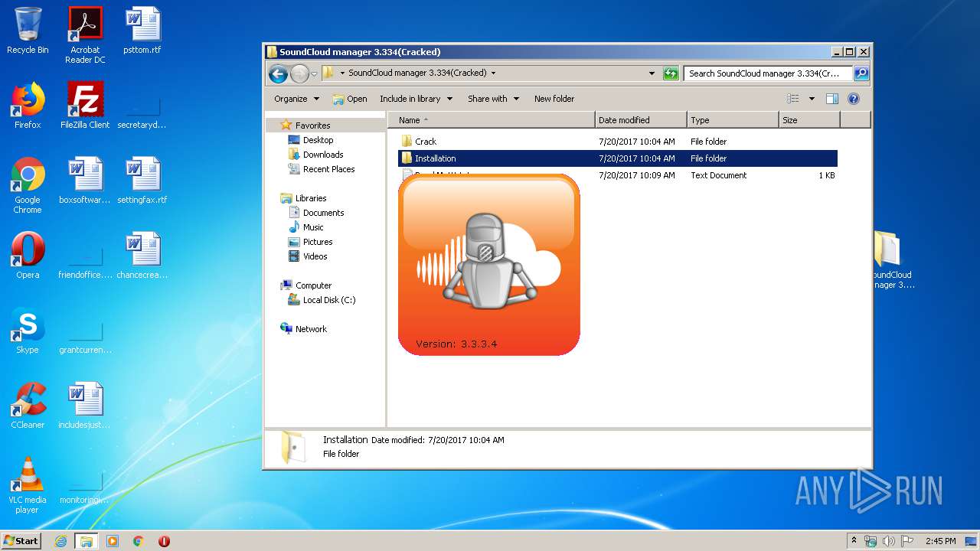This screenshot has width=980, height=551.
Task: Sort by Name column header
Action: point(491,120)
